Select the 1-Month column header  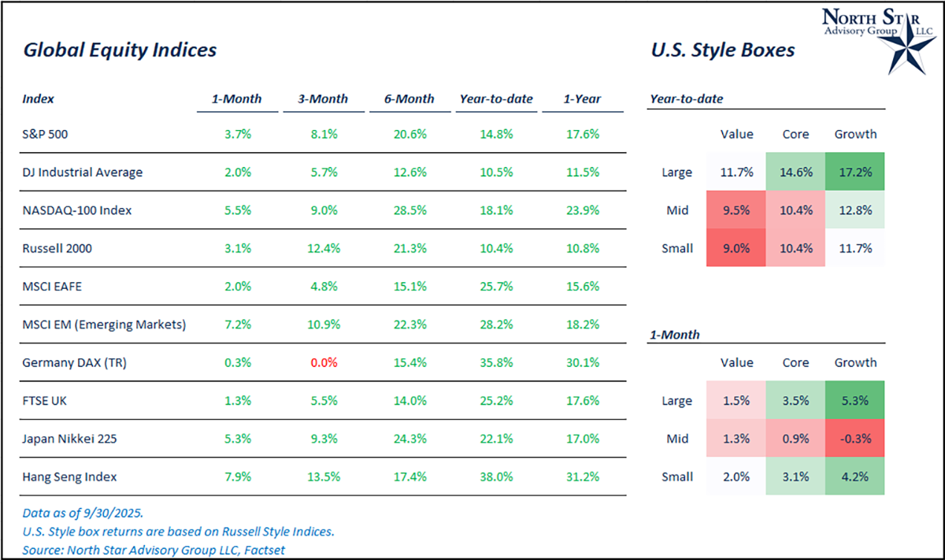(x=236, y=99)
